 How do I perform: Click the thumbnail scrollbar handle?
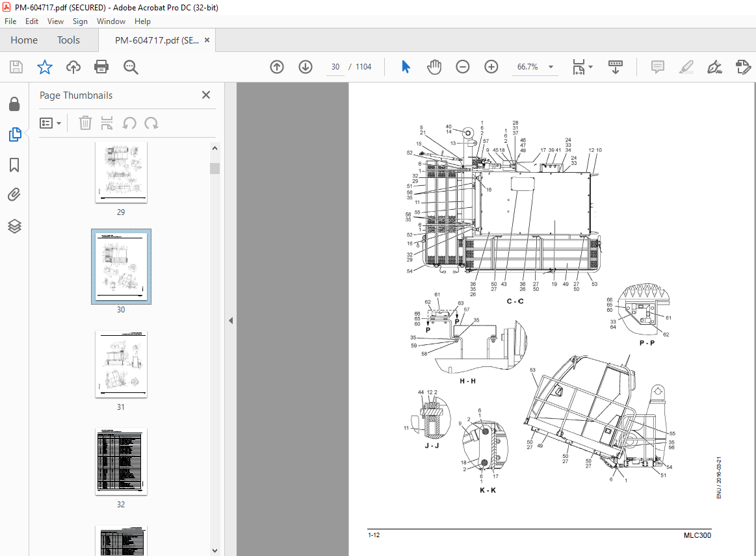215,168
